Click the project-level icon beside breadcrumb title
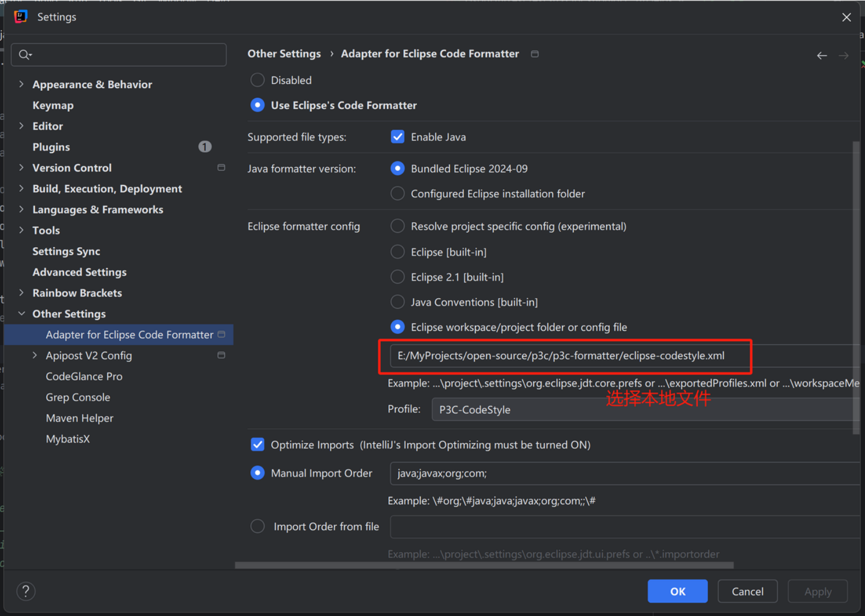The height and width of the screenshot is (616, 865). [535, 54]
